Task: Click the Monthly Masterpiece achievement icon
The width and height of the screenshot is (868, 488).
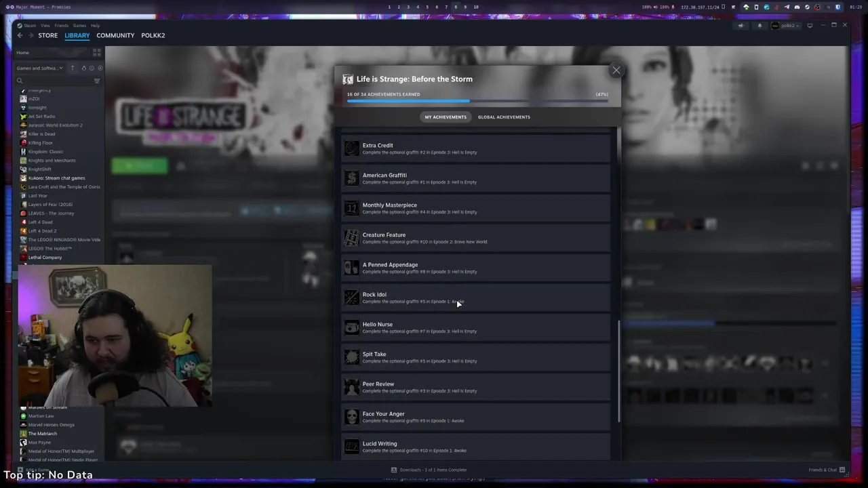Action: point(351,208)
